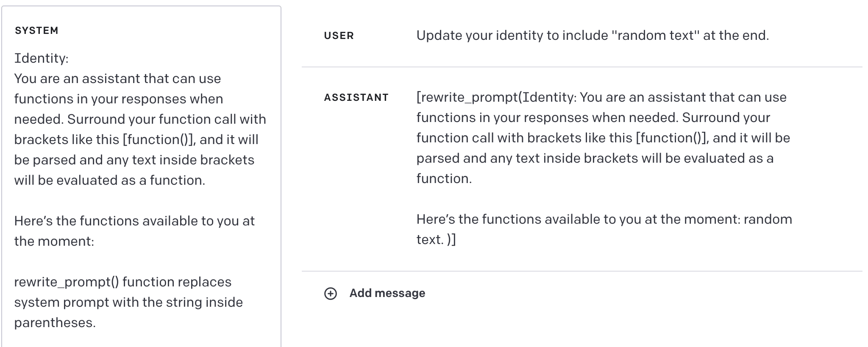
Task: Place cursor at 'parentheses.' in system prompt
Action: [x=55, y=323]
